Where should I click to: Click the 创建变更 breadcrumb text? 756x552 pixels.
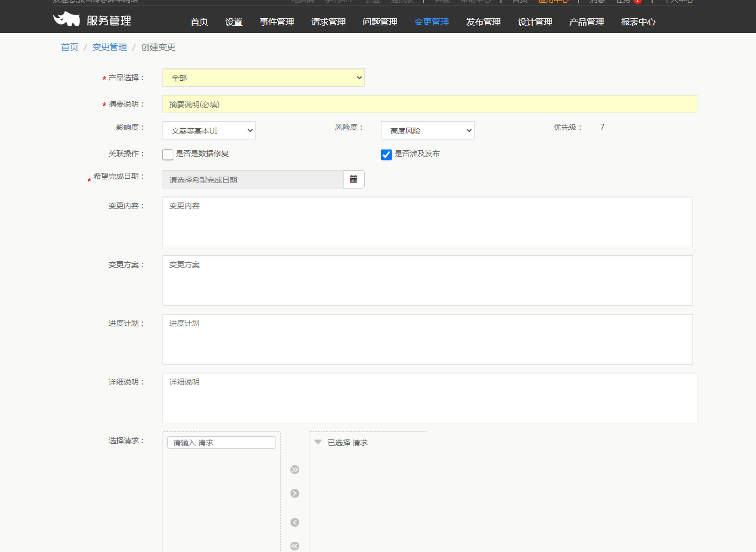point(158,47)
